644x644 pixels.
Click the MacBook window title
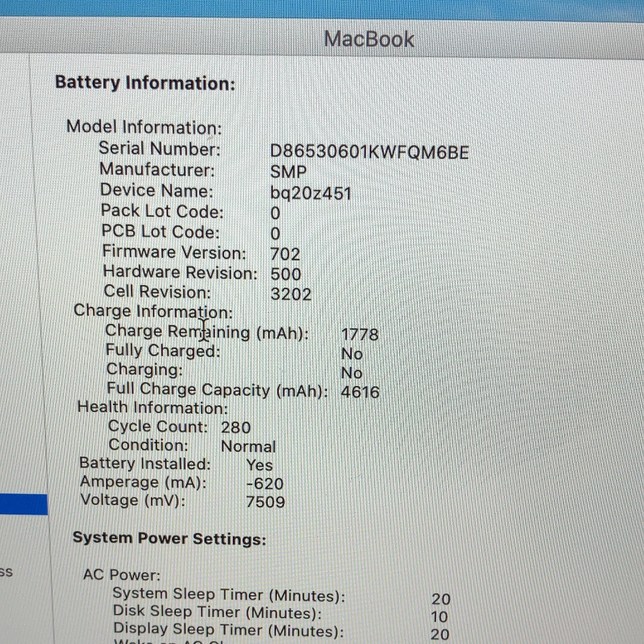pyautogui.click(x=369, y=39)
